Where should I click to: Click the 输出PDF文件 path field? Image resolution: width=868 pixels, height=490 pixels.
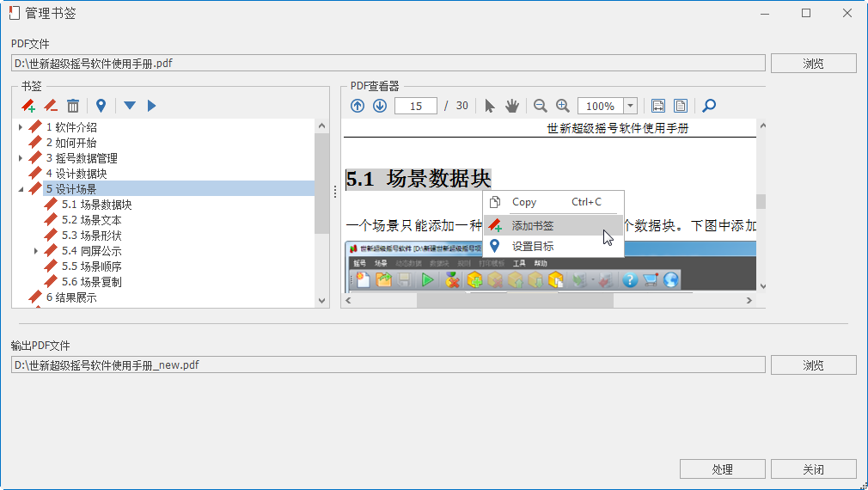[388, 364]
